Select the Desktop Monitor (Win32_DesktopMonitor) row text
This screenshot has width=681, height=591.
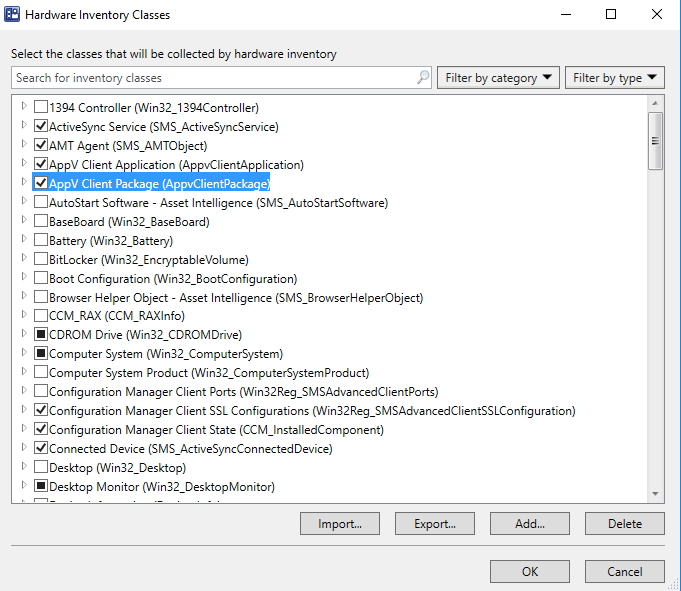(x=162, y=487)
